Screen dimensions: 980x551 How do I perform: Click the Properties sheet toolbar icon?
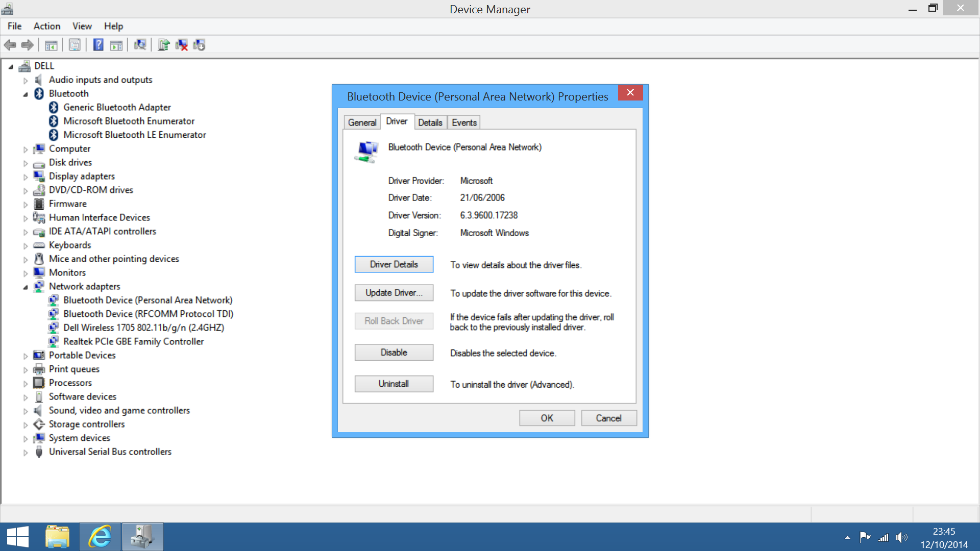75,45
